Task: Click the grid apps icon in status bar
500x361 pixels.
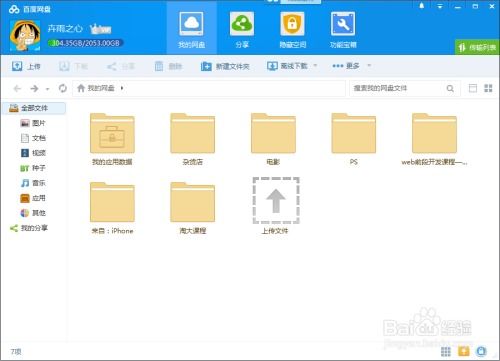Action: (446, 351)
